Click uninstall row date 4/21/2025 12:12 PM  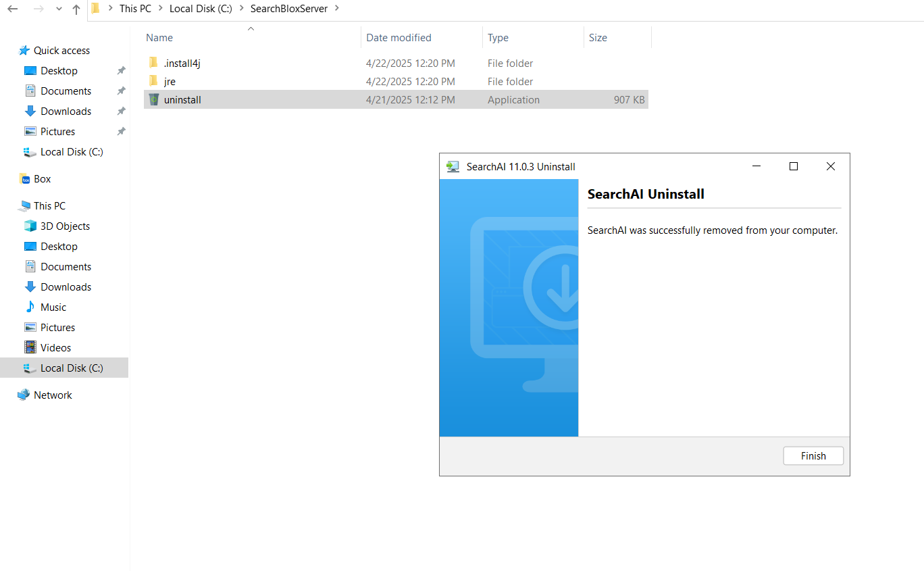pos(410,100)
